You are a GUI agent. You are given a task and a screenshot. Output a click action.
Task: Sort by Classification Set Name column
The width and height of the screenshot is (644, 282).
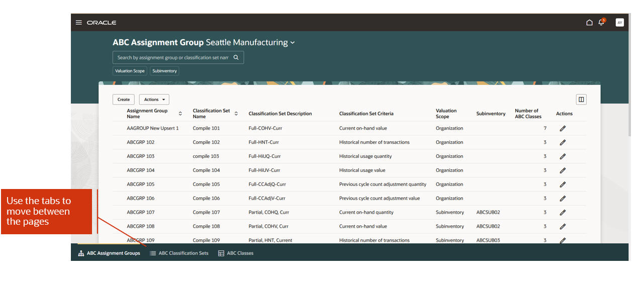pyautogui.click(x=236, y=114)
